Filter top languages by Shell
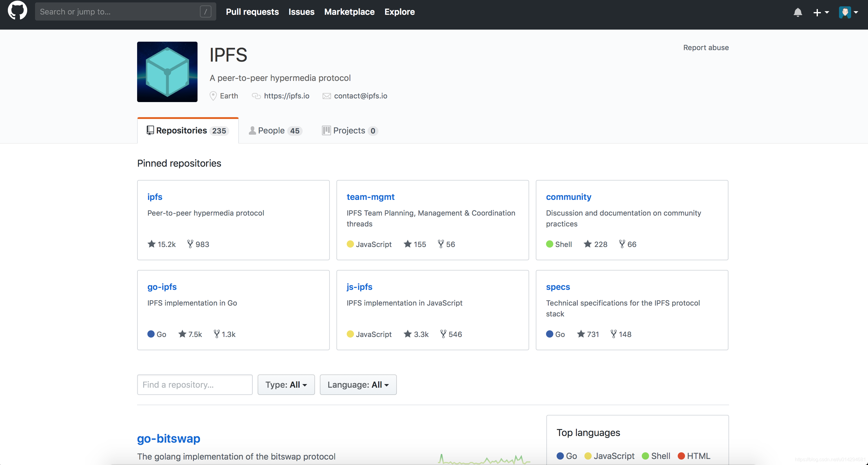The image size is (868, 465). click(x=656, y=456)
